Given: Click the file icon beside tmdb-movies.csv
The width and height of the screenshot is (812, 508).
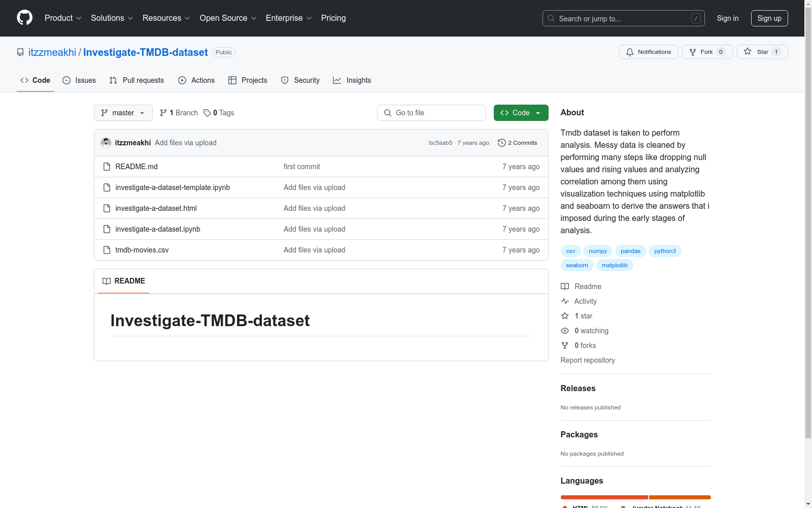Looking at the screenshot, I should [x=107, y=250].
